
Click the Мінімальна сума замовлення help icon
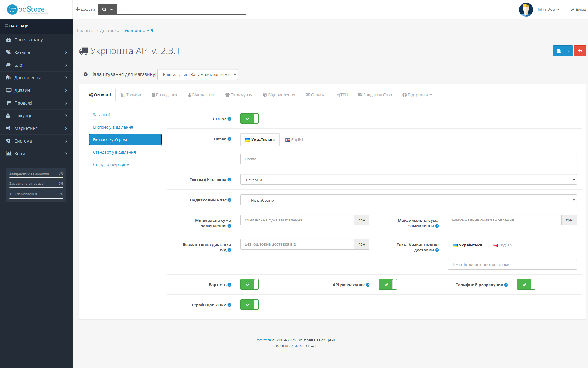click(x=230, y=226)
